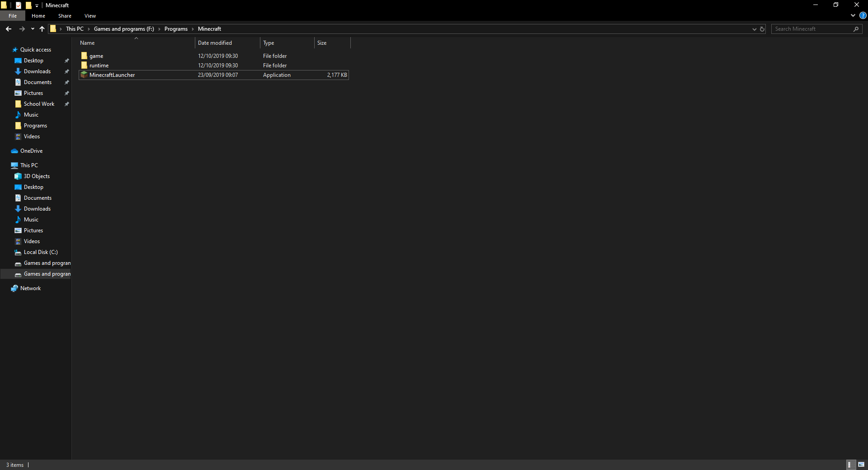Viewport: 868px width, 470px height.
Task: Unpin Desktop using its pin icon
Action: (67, 61)
